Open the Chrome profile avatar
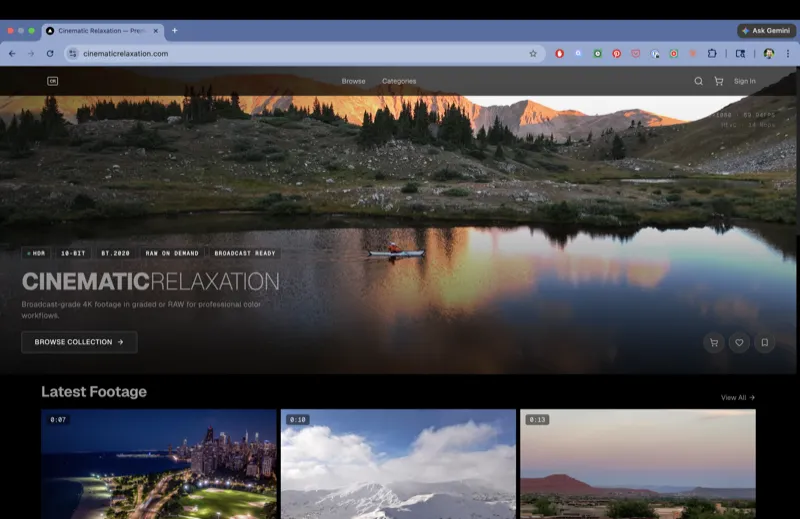Viewport: 800px width, 519px height. [769, 54]
